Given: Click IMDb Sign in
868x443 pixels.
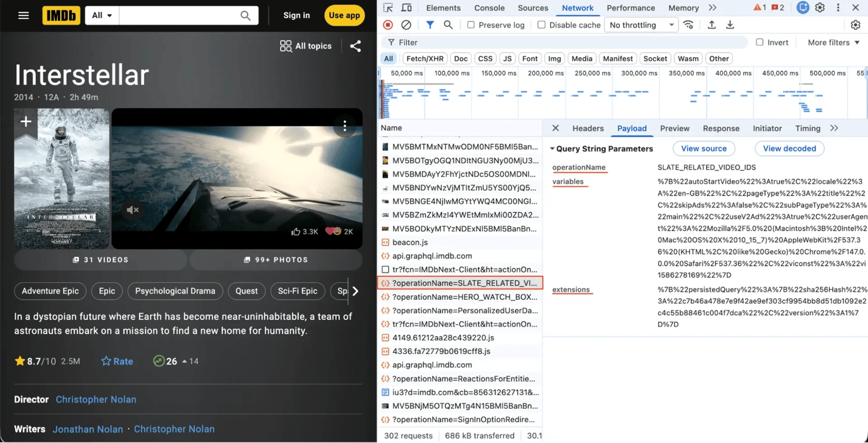Looking at the screenshot, I should coord(296,15).
